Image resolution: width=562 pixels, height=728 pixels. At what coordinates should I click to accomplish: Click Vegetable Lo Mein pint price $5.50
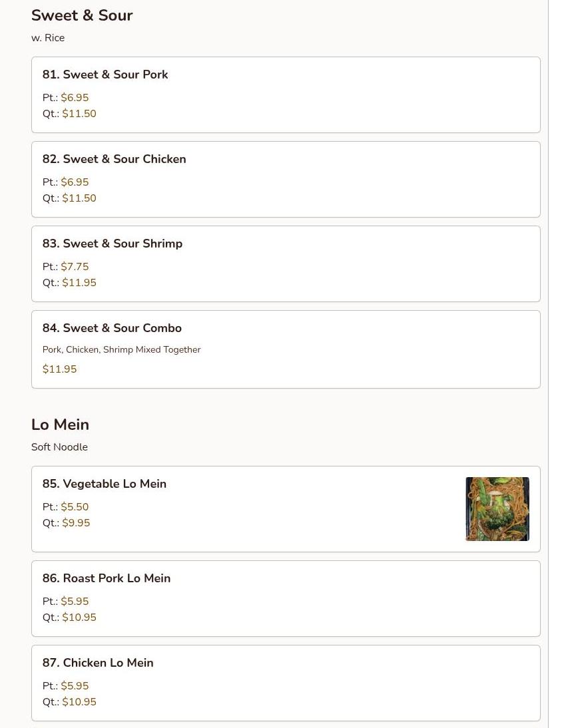[x=75, y=507]
